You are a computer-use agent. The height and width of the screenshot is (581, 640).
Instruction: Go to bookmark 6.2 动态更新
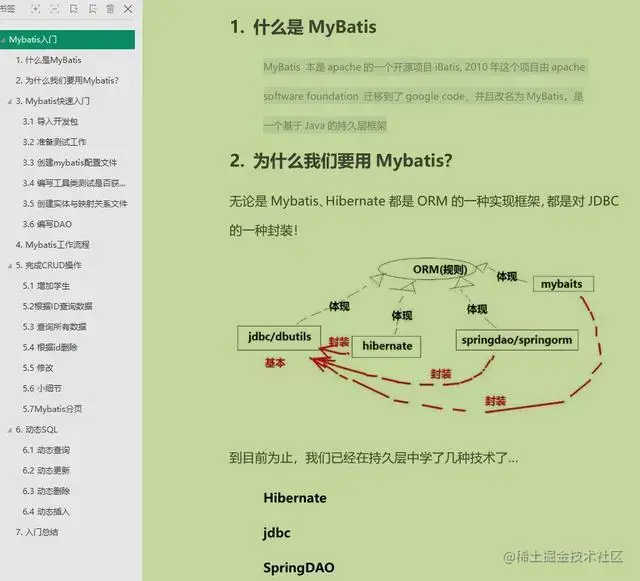pos(46,470)
